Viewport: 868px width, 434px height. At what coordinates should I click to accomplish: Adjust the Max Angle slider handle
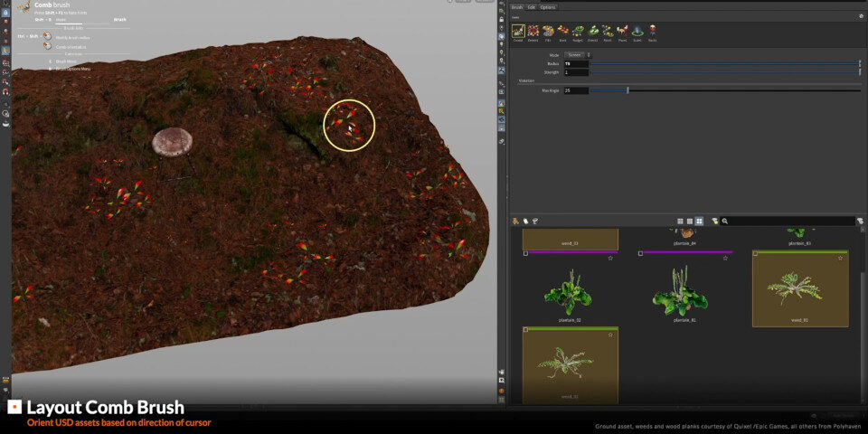point(627,90)
